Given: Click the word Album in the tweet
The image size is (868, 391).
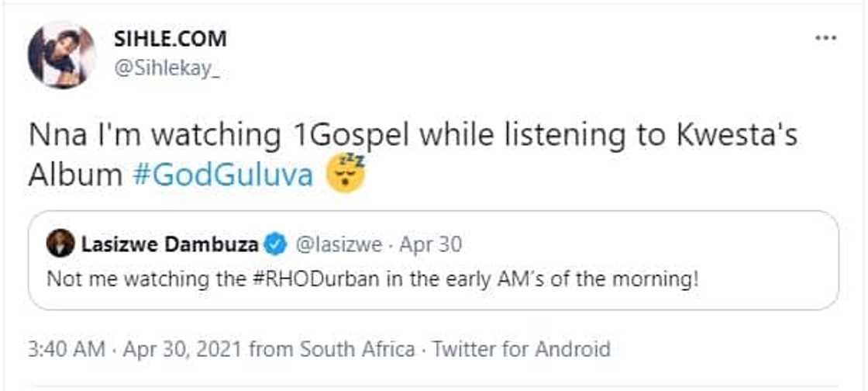Looking at the screenshot, I should click(75, 175).
